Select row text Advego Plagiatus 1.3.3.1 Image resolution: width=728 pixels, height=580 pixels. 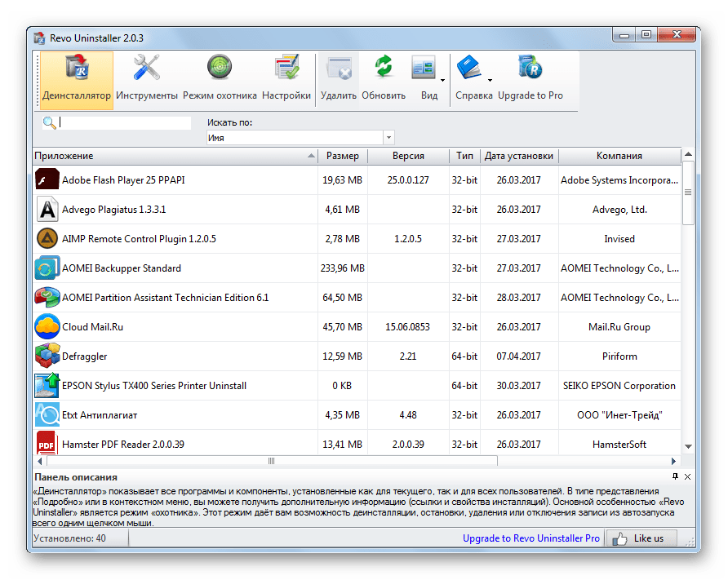pyautogui.click(x=113, y=210)
